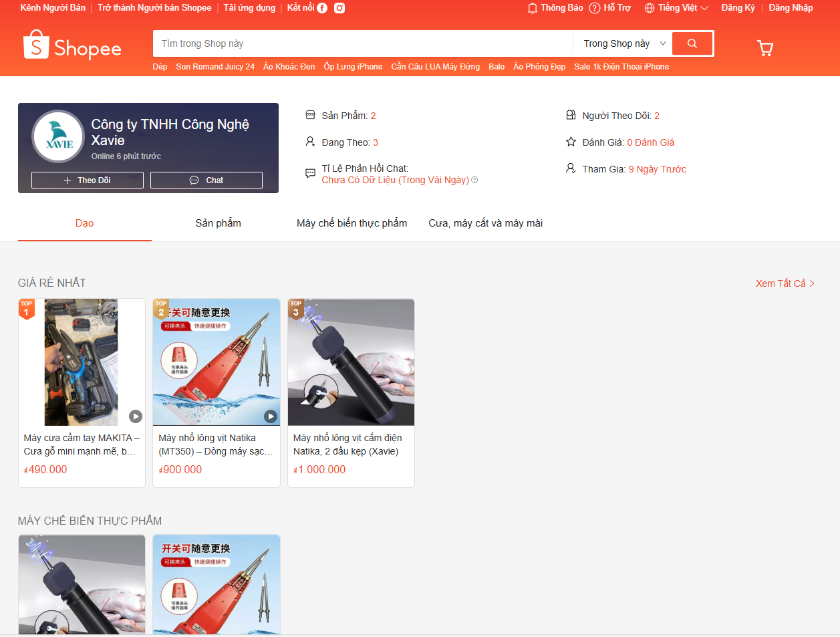The height and width of the screenshot is (637, 840).
Task: Open the MAKITA hand saw product thumbnail
Action: point(82,362)
